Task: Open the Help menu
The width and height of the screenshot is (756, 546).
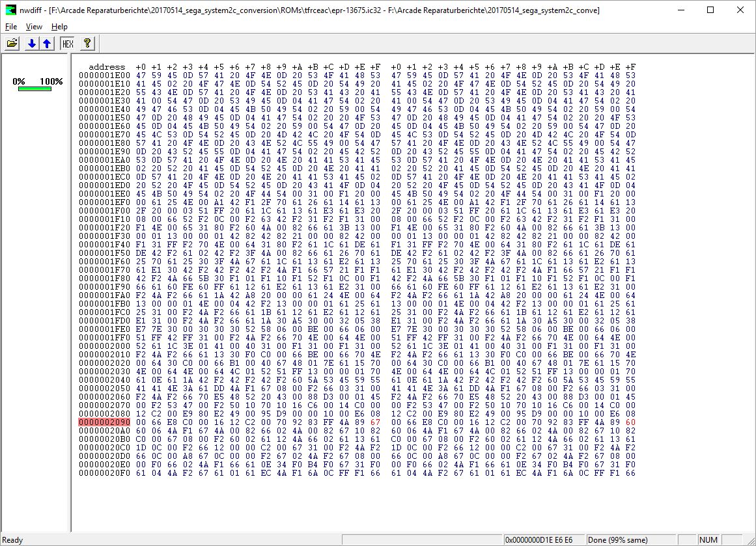Action: point(59,27)
